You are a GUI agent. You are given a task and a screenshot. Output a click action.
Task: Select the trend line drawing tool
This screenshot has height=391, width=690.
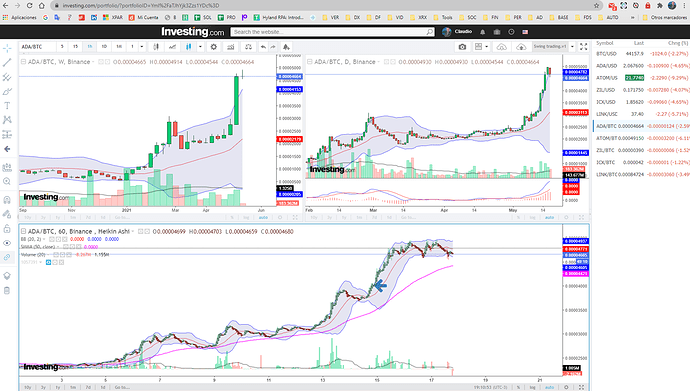pyautogui.click(x=7, y=62)
